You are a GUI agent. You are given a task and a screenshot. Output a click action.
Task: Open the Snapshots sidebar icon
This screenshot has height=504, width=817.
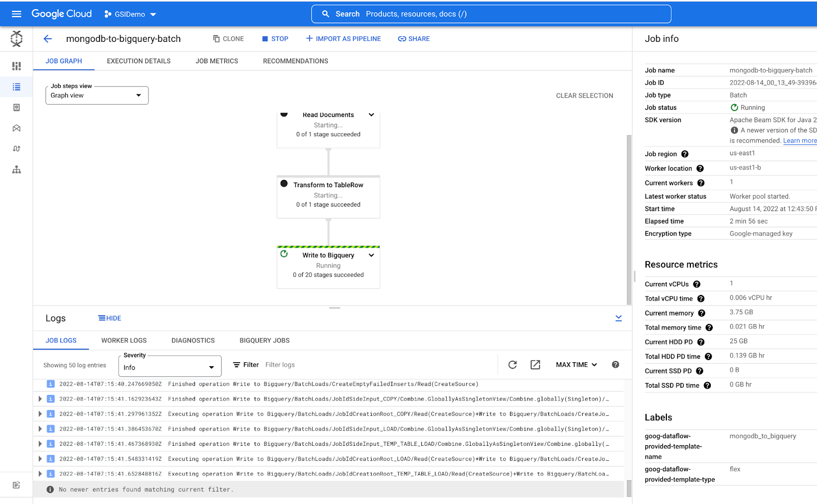coord(16,108)
